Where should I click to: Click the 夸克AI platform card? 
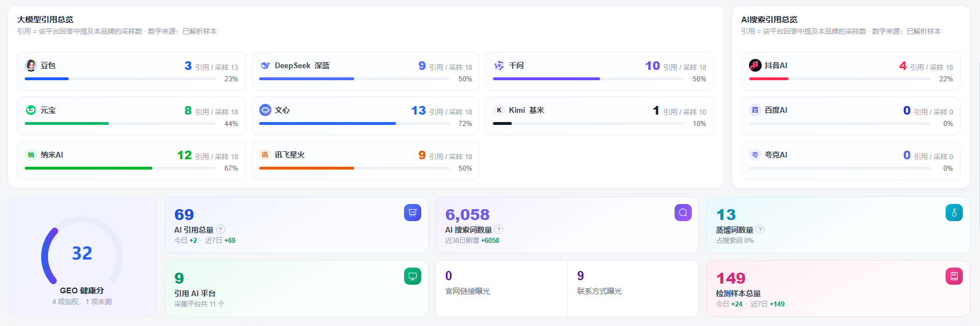pyautogui.click(x=851, y=160)
